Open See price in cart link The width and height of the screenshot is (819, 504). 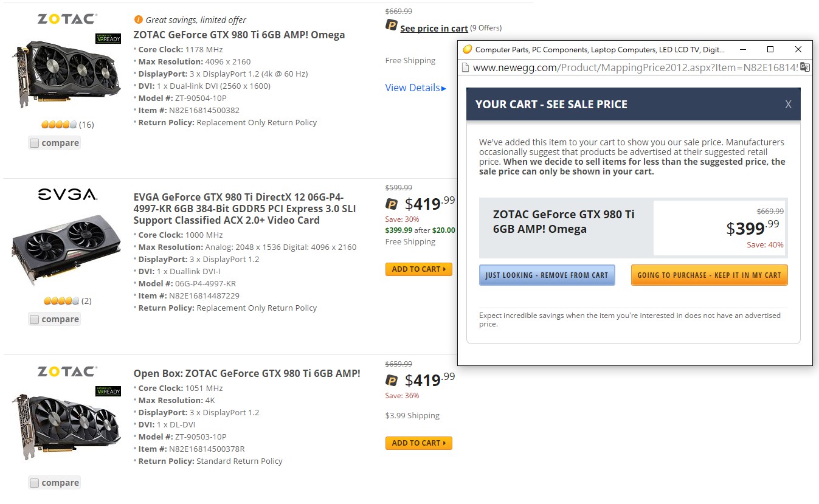(x=434, y=29)
